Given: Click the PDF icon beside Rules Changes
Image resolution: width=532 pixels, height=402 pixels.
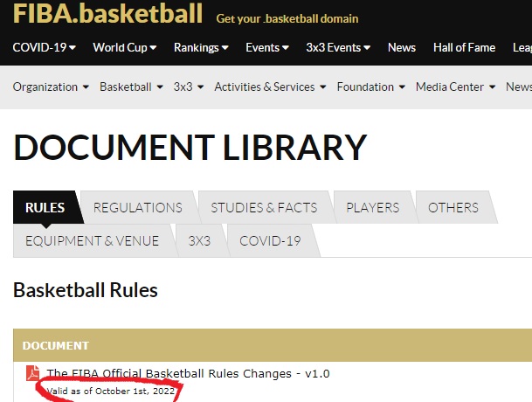Looking at the screenshot, I should (x=33, y=373).
